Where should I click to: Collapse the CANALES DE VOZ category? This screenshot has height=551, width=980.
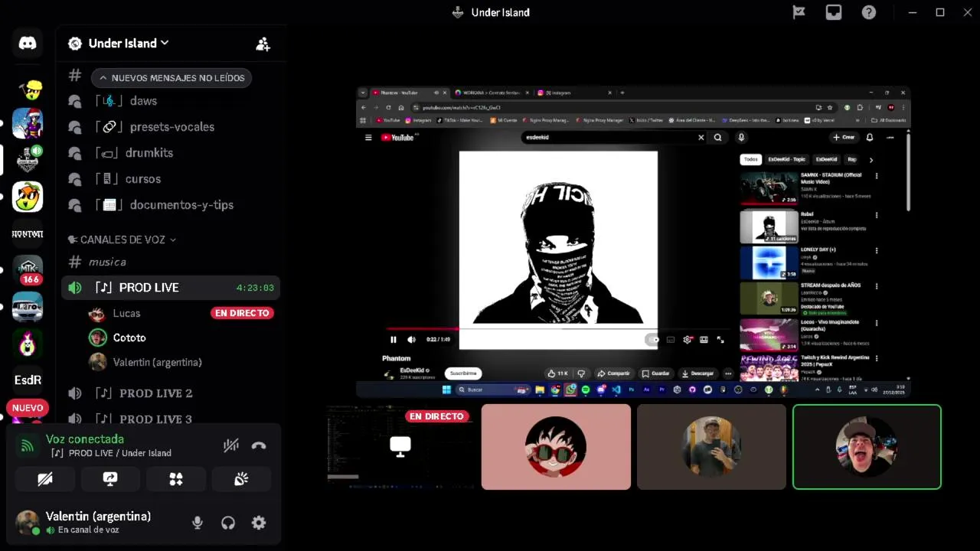click(122, 240)
